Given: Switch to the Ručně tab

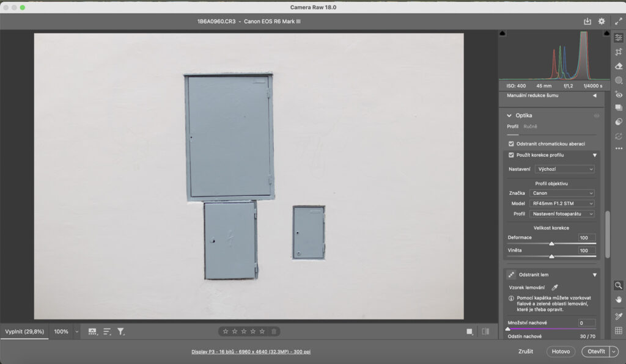Looking at the screenshot, I should [x=530, y=126].
